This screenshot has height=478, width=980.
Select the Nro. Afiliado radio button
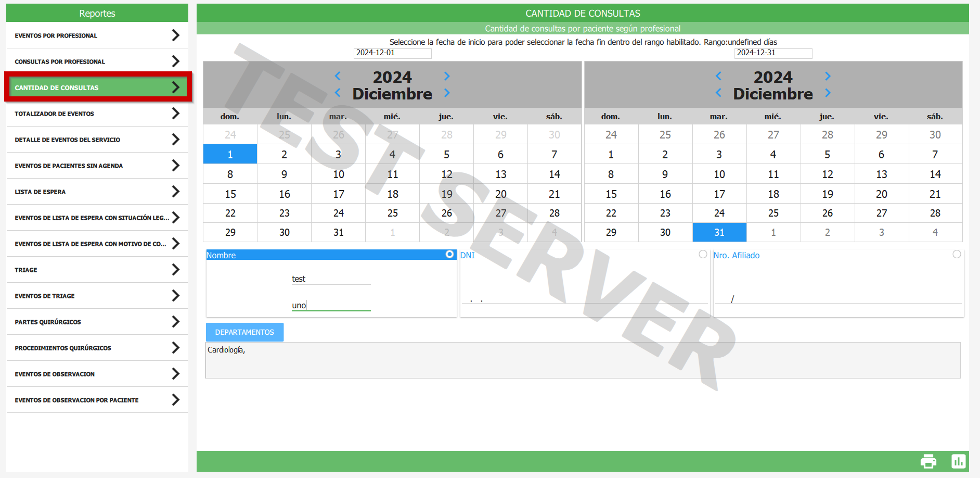pyautogui.click(x=957, y=254)
